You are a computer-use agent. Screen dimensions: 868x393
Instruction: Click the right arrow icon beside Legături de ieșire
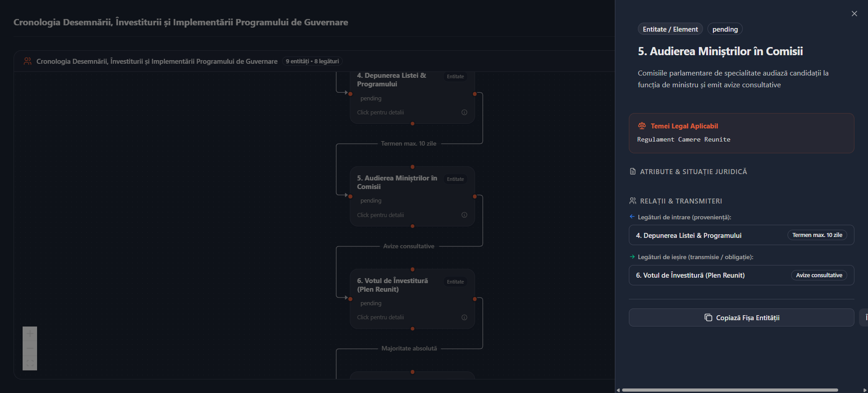632,257
